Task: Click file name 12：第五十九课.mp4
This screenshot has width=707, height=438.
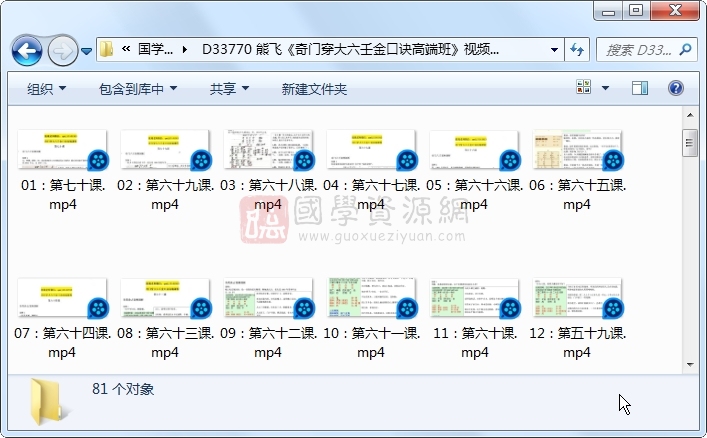Action: [577, 342]
